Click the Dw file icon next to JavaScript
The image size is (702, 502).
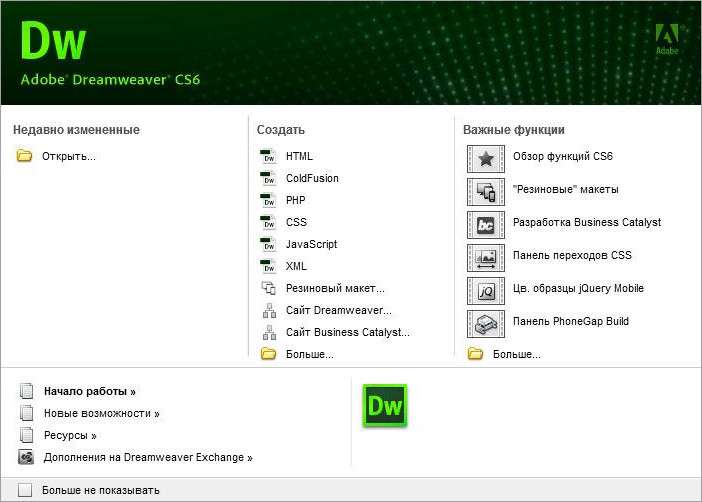click(269, 244)
